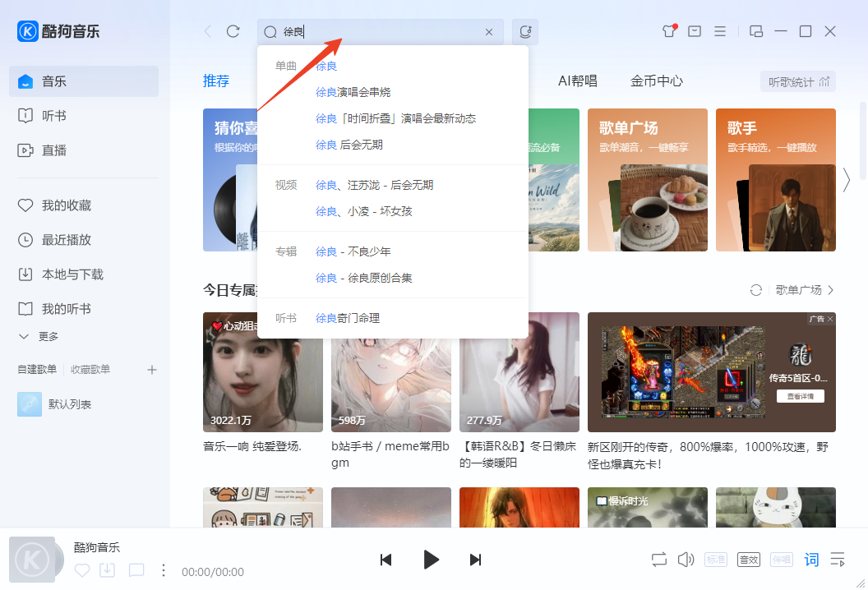Image resolution: width=868 pixels, height=590 pixels.
Task: Select video 徐良、小凌 - 坏女孩
Action: pyautogui.click(x=363, y=211)
